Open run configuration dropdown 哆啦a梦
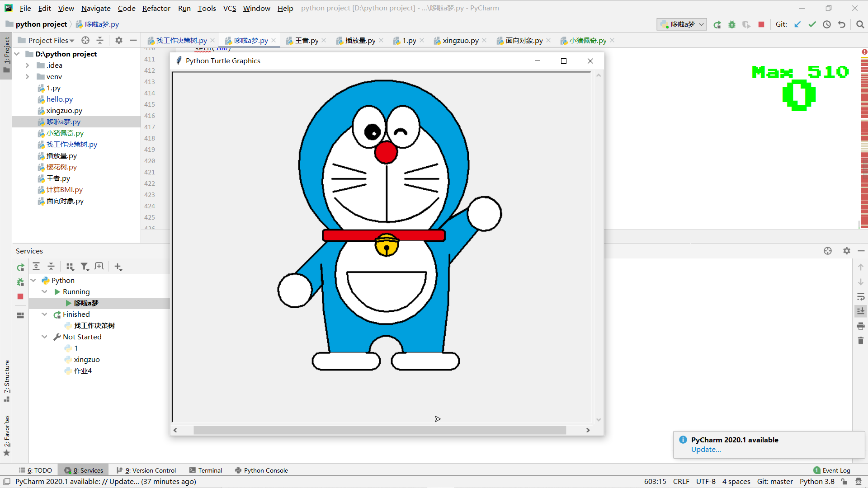This screenshot has width=868, height=488. [x=682, y=24]
